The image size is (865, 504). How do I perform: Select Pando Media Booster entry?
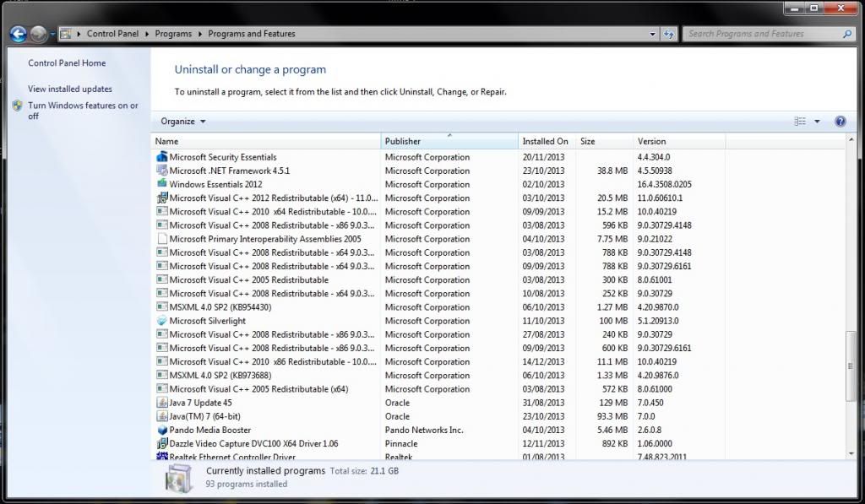(x=210, y=430)
